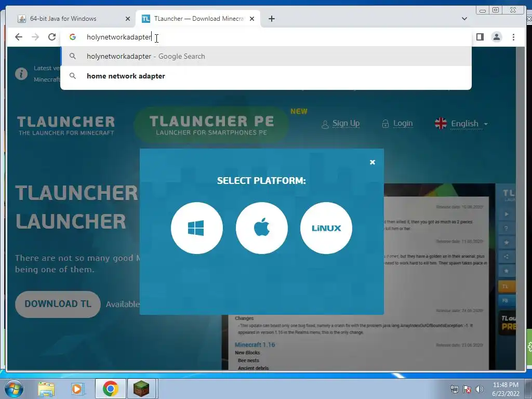Choose the home network adapter suggestion
The height and width of the screenshot is (399, 532).
tap(266, 76)
